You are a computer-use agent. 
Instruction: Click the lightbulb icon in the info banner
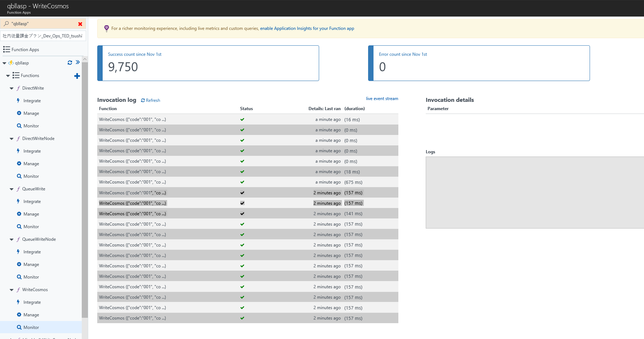point(107,28)
